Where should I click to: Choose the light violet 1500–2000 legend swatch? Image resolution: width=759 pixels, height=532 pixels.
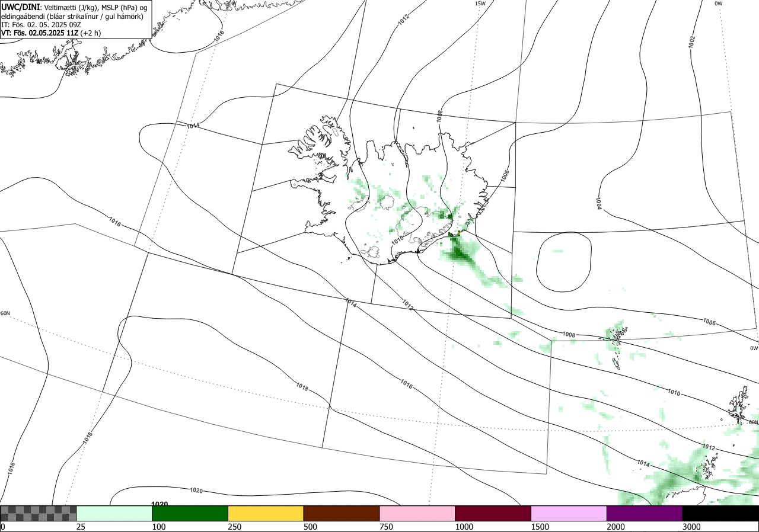(569, 513)
